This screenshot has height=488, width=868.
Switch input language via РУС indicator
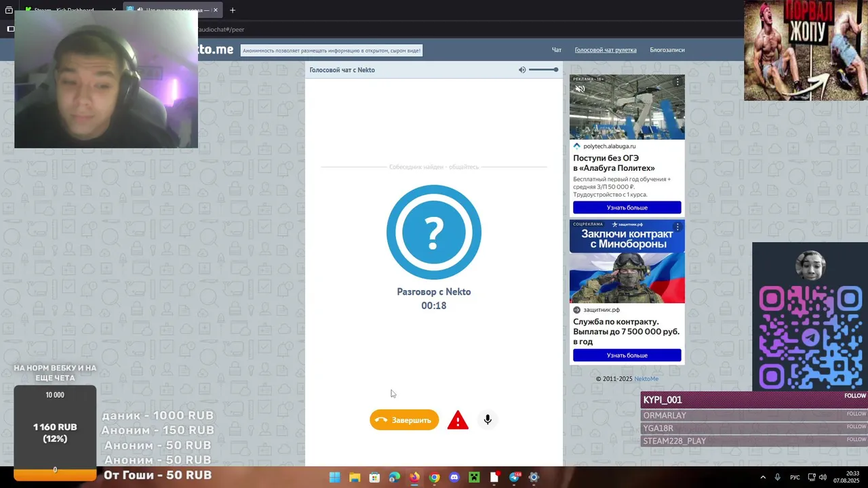tap(795, 477)
